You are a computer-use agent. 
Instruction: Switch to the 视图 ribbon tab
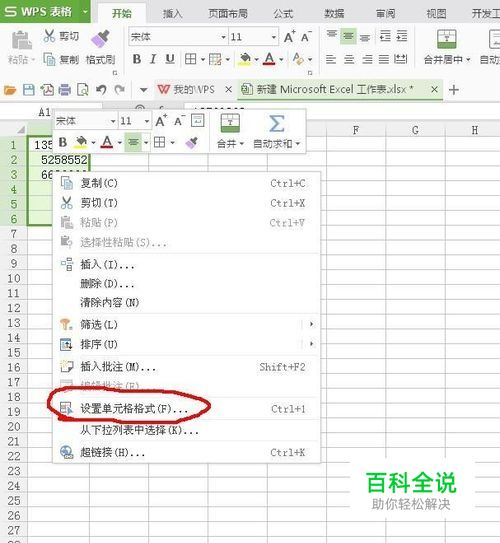coord(436,14)
